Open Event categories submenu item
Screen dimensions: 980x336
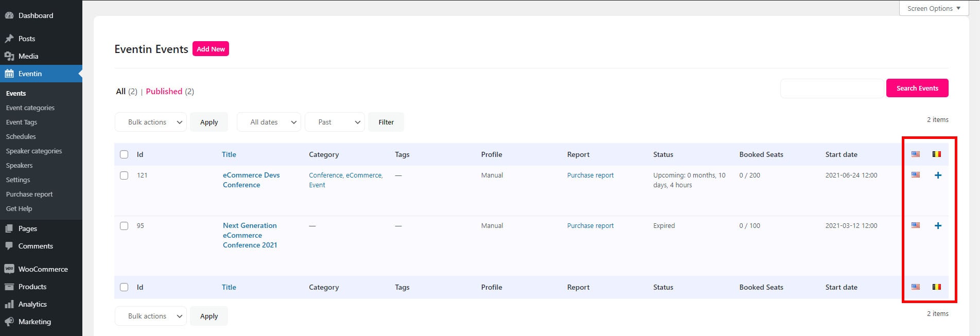(30, 108)
